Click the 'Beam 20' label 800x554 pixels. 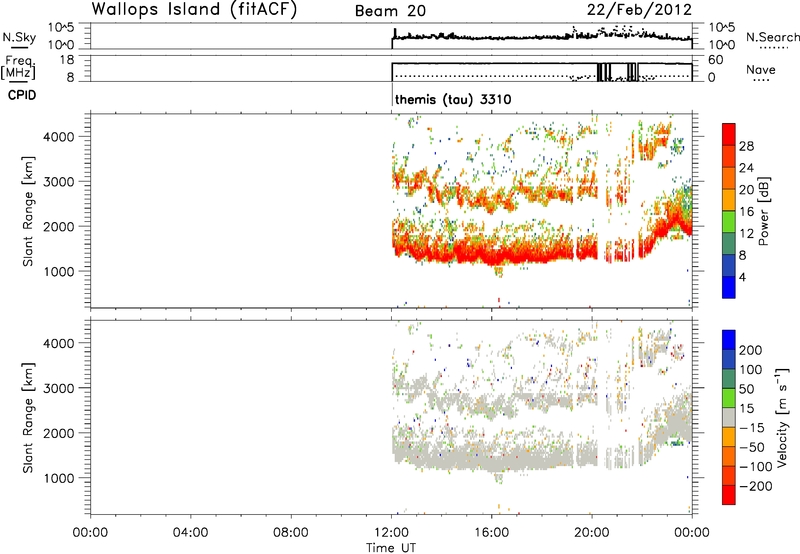[x=390, y=11]
